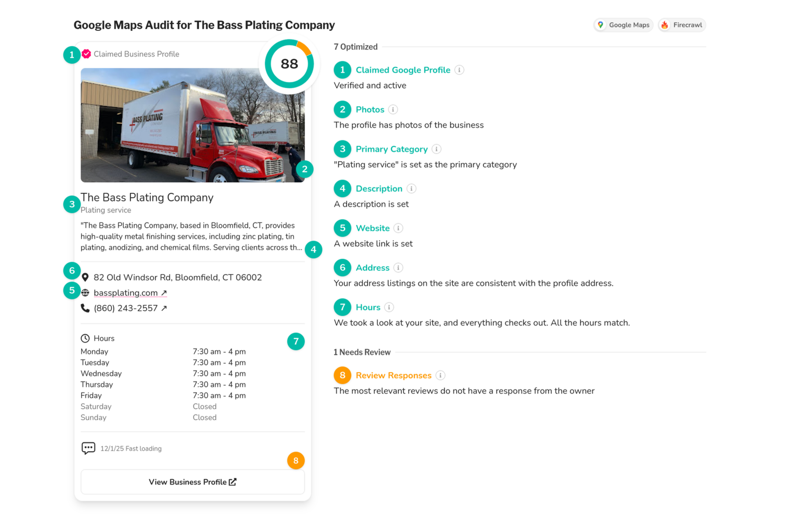The height and width of the screenshot is (532, 788).
Task: Click the pink claimed-business verification badge icon
Action: click(x=86, y=54)
